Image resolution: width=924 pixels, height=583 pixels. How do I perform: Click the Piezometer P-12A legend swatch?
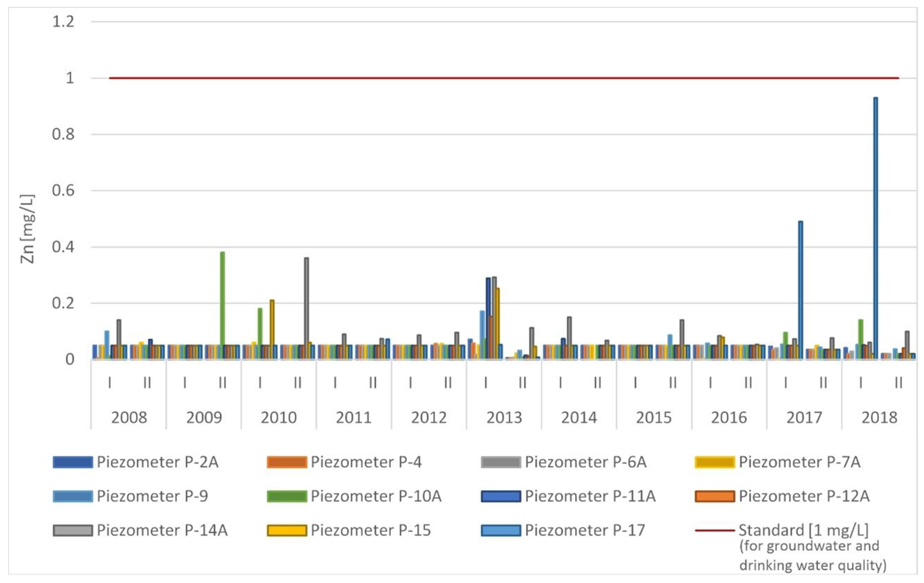coord(714,496)
